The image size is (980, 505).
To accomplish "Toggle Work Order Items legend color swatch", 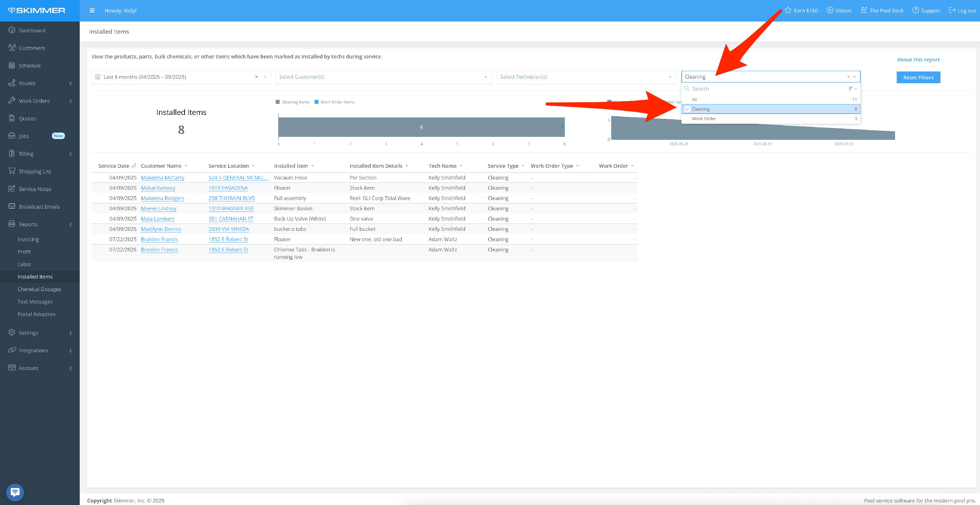I will pyautogui.click(x=317, y=102).
